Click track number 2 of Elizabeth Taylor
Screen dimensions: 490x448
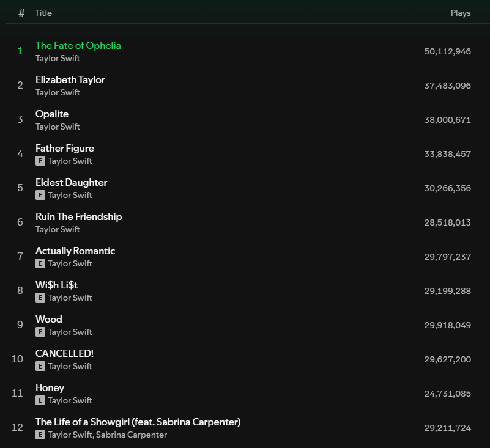click(x=20, y=85)
